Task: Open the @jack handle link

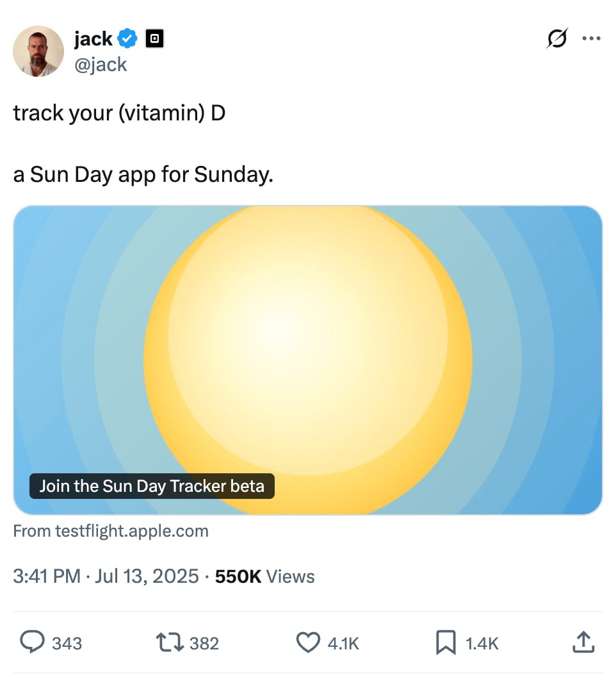Action: tap(101, 65)
